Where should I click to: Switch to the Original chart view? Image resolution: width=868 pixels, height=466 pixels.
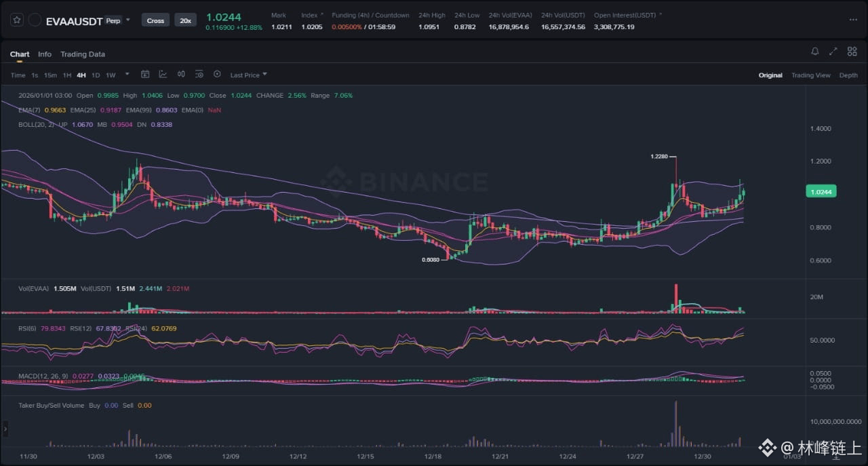pyautogui.click(x=770, y=75)
